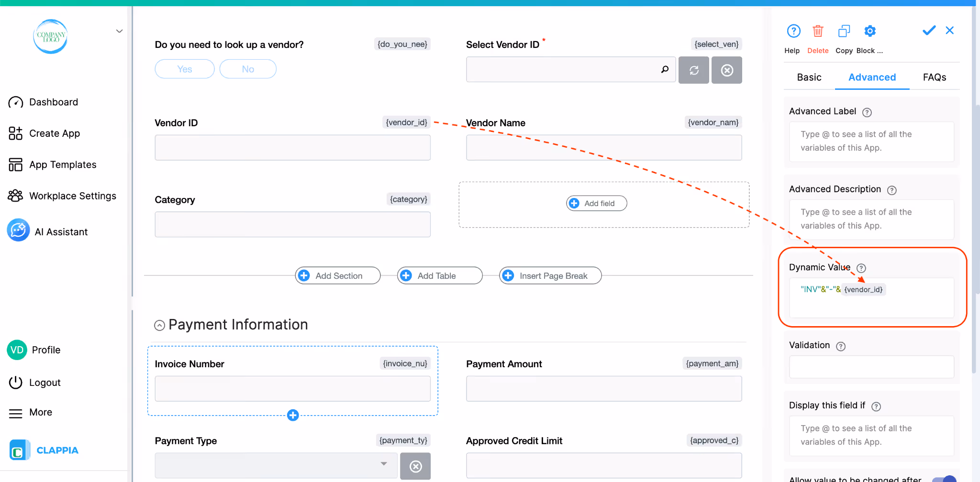Click the Invoice Number input field
This screenshot has width=980, height=482.
pyautogui.click(x=292, y=388)
